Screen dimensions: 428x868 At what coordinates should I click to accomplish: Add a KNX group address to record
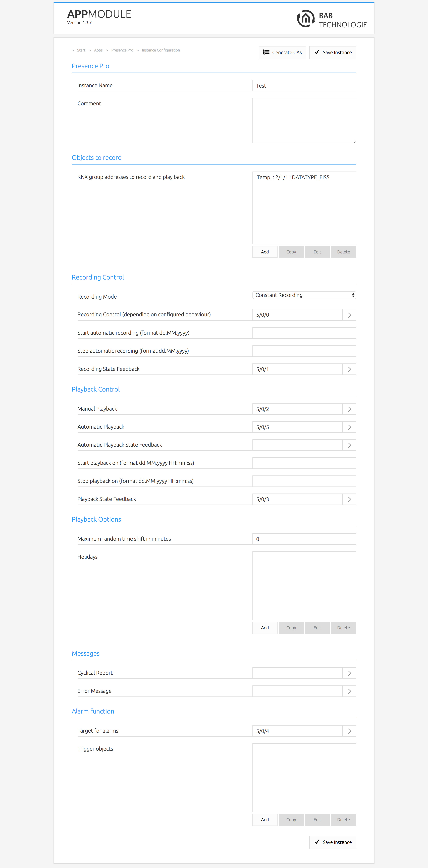tap(265, 252)
